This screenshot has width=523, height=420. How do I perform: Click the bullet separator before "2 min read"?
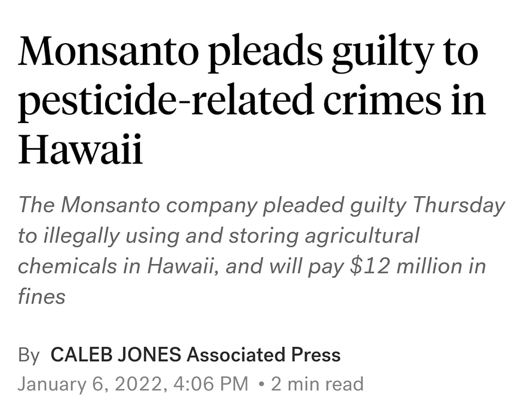point(262,384)
